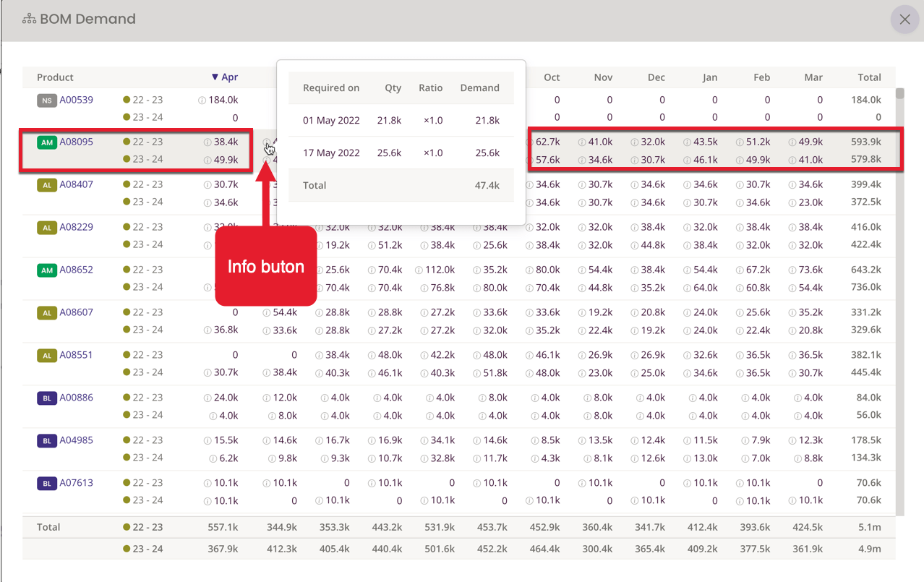Image resolution: width=924 pixels, height=582 pixels.
Task: Click the BL badge beside A00886
Action: [x=47, y=398]
